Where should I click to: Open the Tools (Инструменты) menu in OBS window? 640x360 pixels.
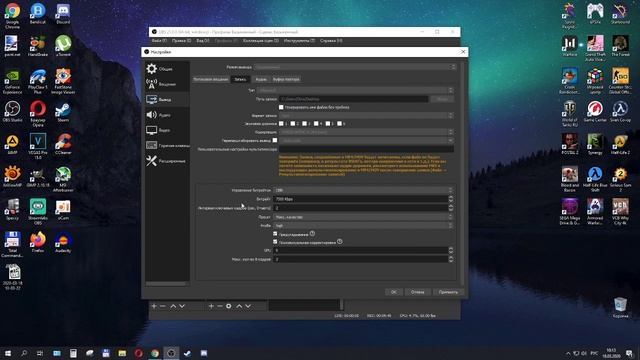tap(299, 41)
